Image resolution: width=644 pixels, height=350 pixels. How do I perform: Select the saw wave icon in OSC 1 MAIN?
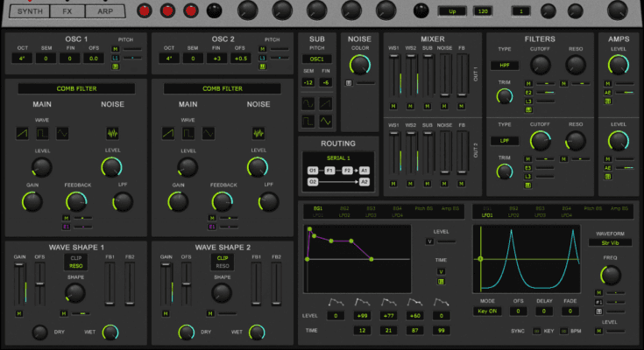[x=23, y=133]
